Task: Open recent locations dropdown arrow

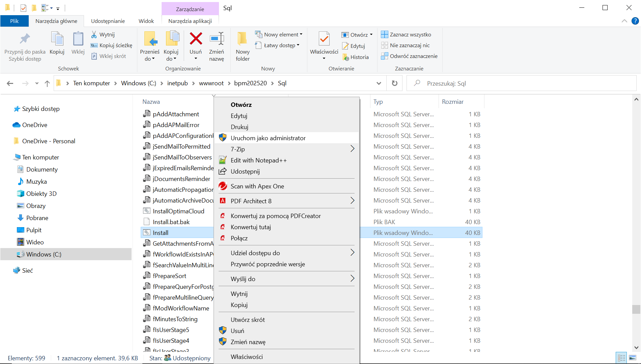Action: [x=37, y=83]
